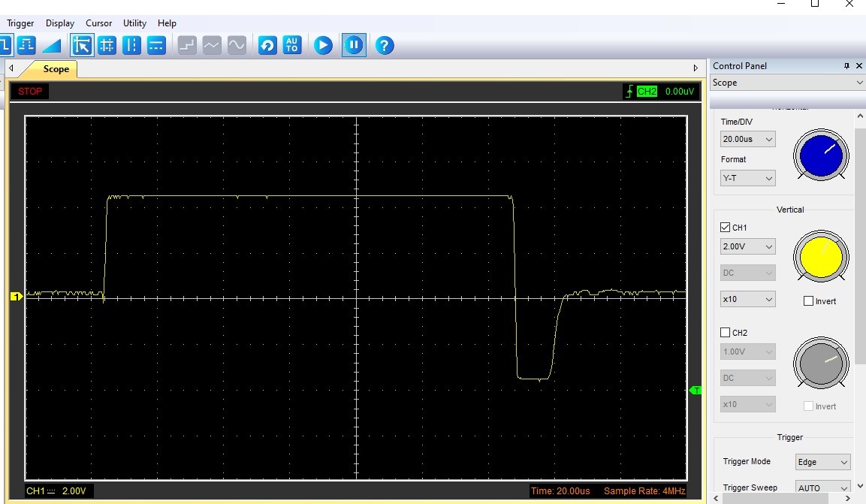This screenshot has width=866, height=504.
Task: Open the Trigger Mode Edge dropdown
Action: (822, 462)
